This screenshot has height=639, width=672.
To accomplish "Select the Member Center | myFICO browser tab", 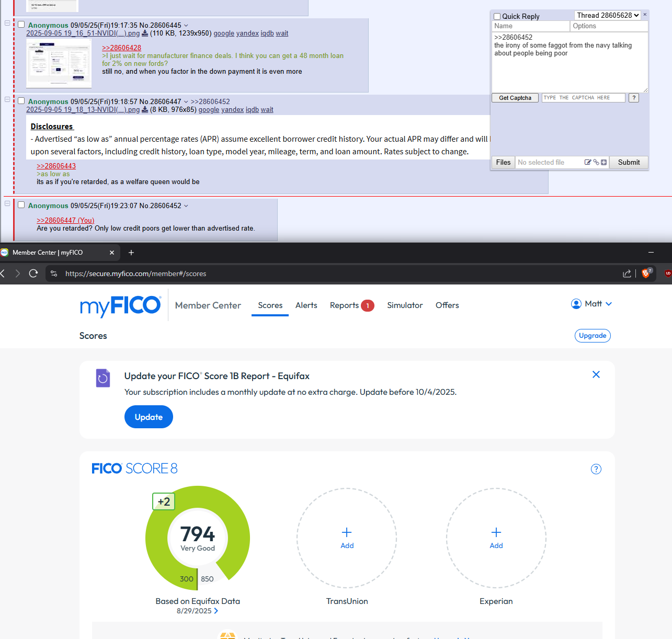I will (x=60, y=253).
